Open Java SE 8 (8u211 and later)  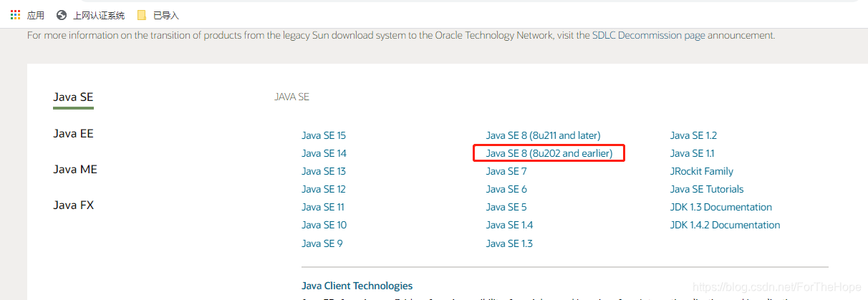click(543, 135)
